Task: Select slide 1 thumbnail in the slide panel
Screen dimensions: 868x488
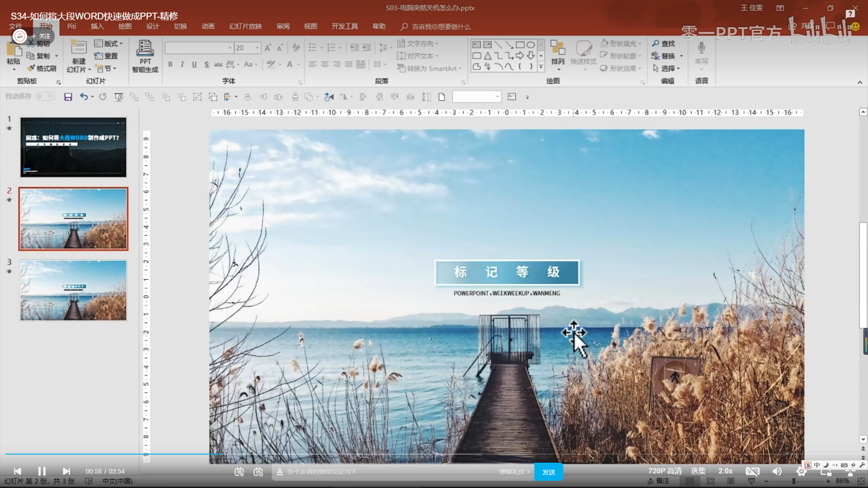Action: click(x=73, y=147)
